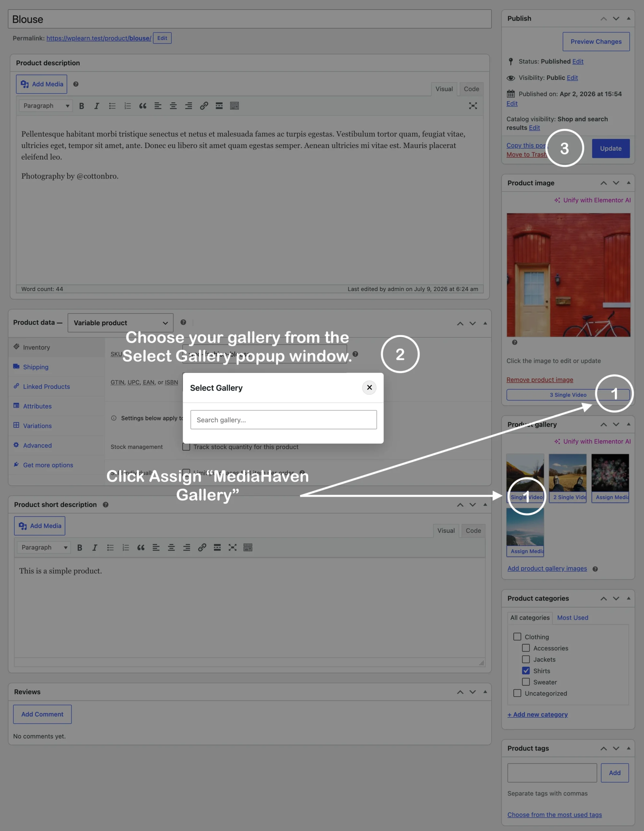Toggle Italic in short description toolbar
The height and width of the screenshot is (831, 644).
[95, 548]
